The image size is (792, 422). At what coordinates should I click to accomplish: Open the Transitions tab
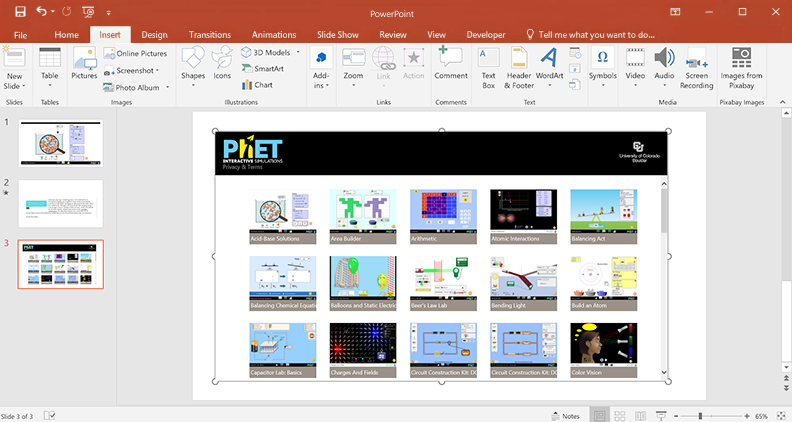(x=210, y=35)
